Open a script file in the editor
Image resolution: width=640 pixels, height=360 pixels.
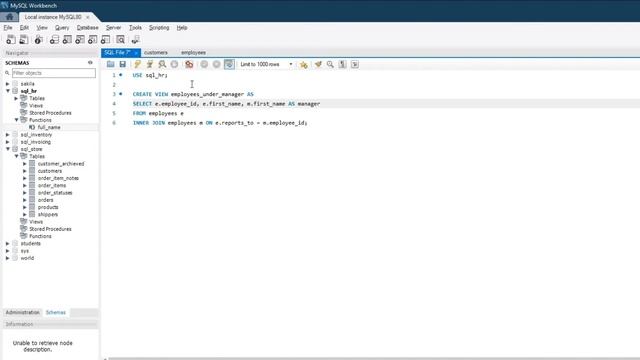coord(110,64)
